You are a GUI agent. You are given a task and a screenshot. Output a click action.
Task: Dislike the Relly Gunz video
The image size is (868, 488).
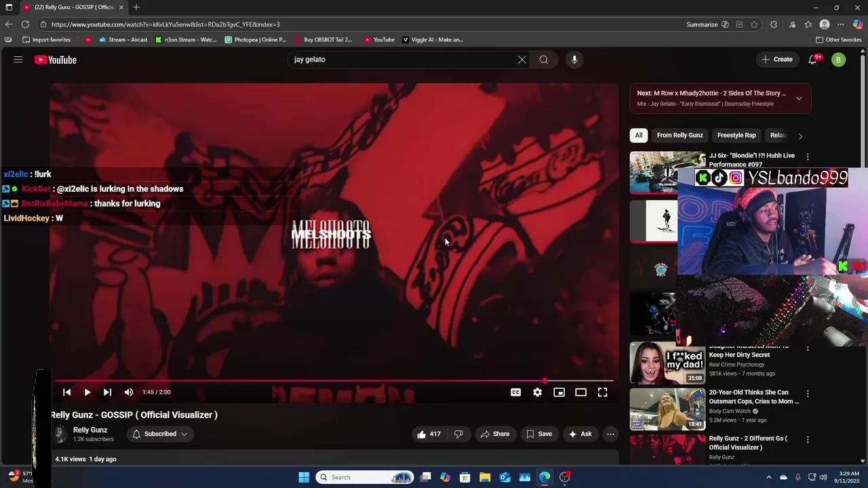(x=458, y=434)
